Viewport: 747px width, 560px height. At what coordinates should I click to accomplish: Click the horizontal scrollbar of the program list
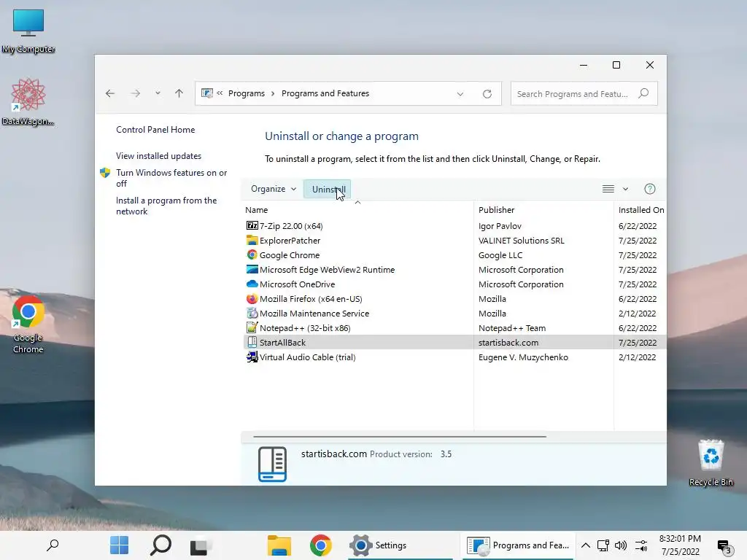point(399,436)
